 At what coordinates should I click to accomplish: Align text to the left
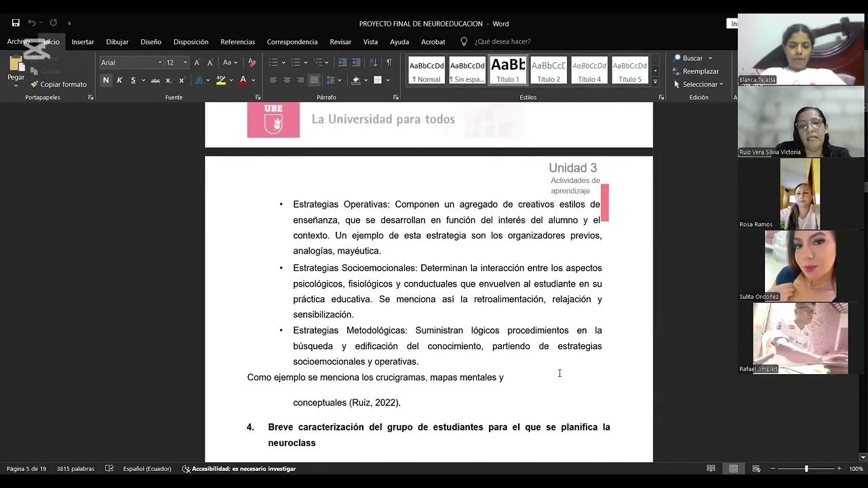click(273, 80)
